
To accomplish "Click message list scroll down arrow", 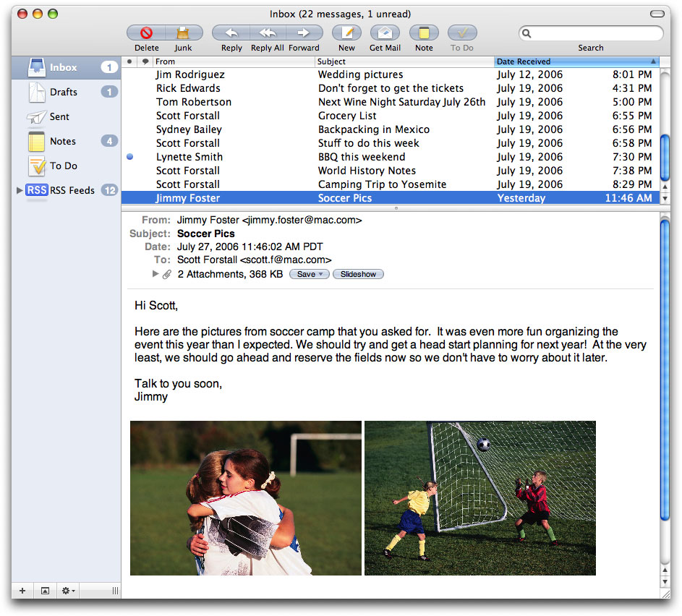I will [x=665, y=198].
